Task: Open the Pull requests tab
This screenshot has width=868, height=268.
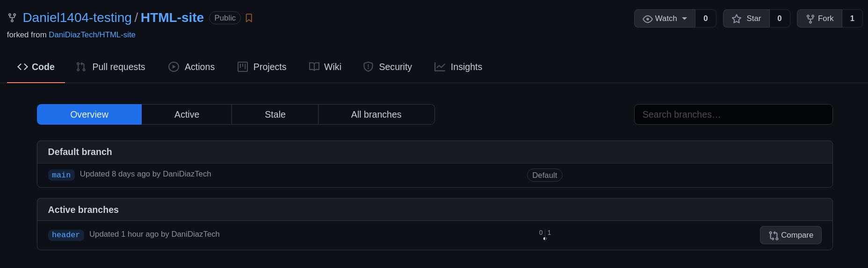Action: (x=111, y=67)
